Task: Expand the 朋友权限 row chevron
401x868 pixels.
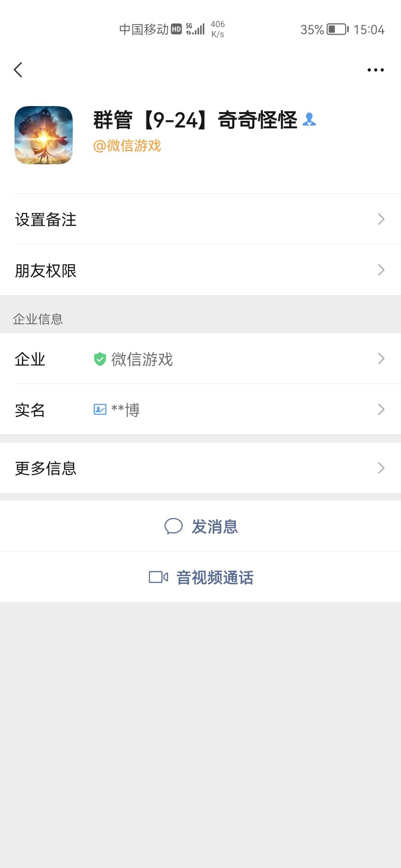Action: [x=381, y=270]
